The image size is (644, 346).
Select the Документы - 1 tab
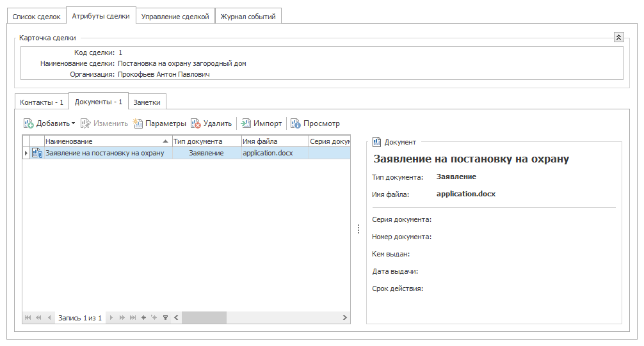tap(99, 102)
